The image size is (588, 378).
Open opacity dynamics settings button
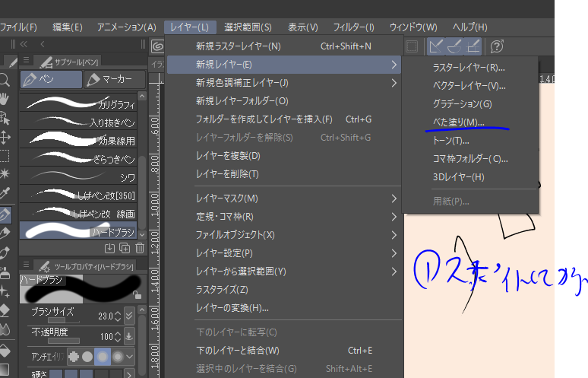[x=129, y=336]
